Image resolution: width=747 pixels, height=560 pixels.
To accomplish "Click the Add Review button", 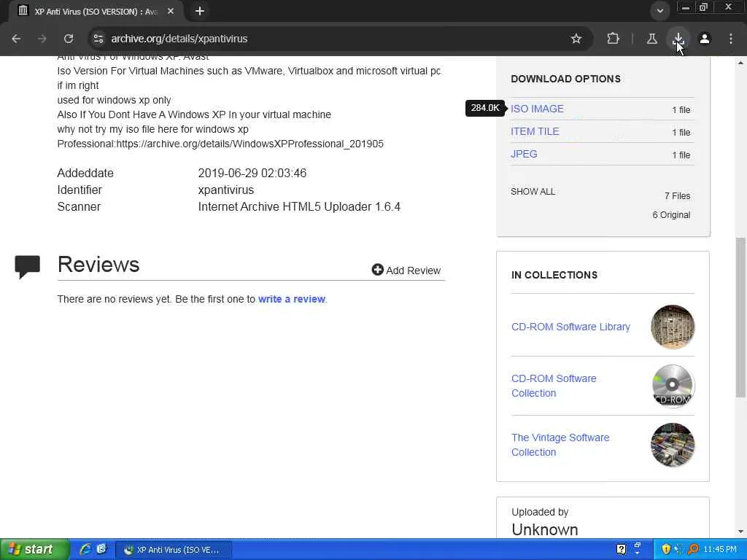I will point(406,270).
